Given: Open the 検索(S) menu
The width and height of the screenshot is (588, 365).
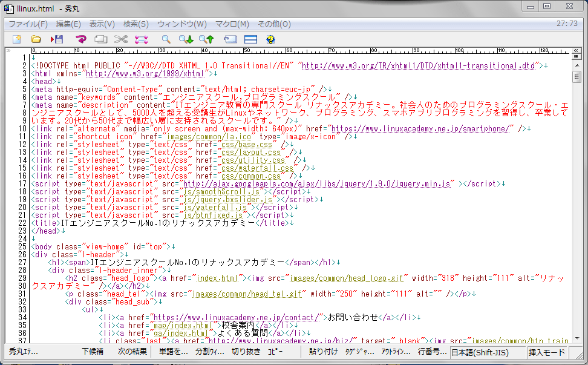Looking at the screenshot, I should pos(136,24).
